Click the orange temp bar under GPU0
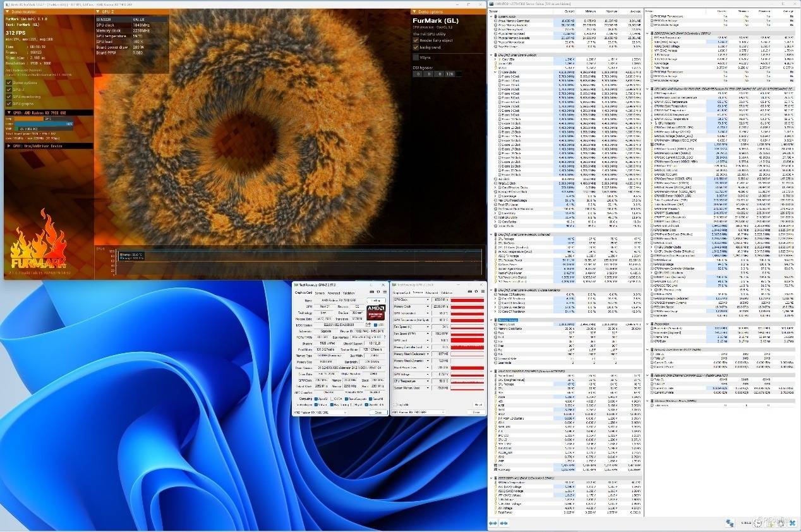This screenshot has height=532, width=801. point(29,119)
